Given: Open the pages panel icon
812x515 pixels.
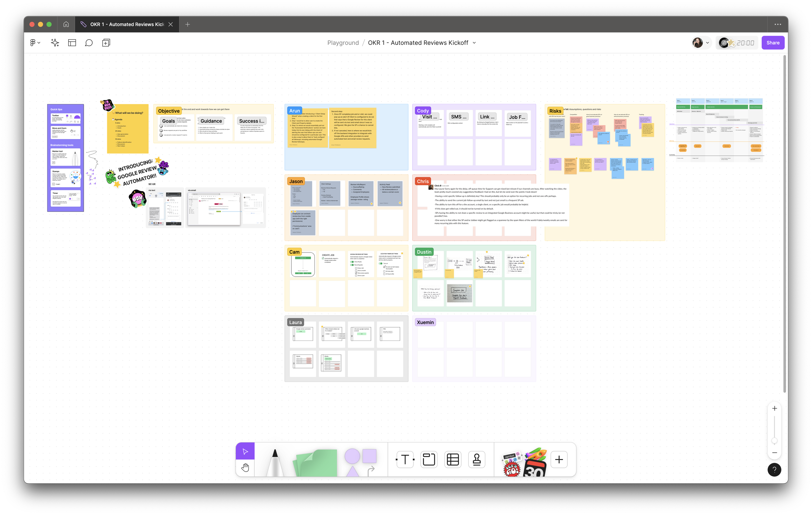Looking at the screenshot, I should click(x=106, y=43).
